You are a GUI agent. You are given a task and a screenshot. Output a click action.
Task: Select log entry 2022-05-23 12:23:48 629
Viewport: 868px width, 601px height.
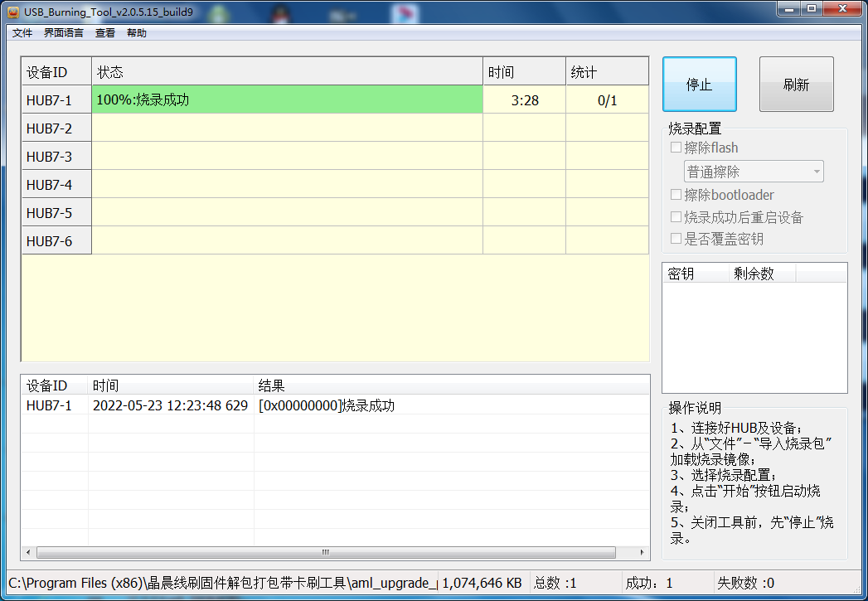[x=170, y=405]
